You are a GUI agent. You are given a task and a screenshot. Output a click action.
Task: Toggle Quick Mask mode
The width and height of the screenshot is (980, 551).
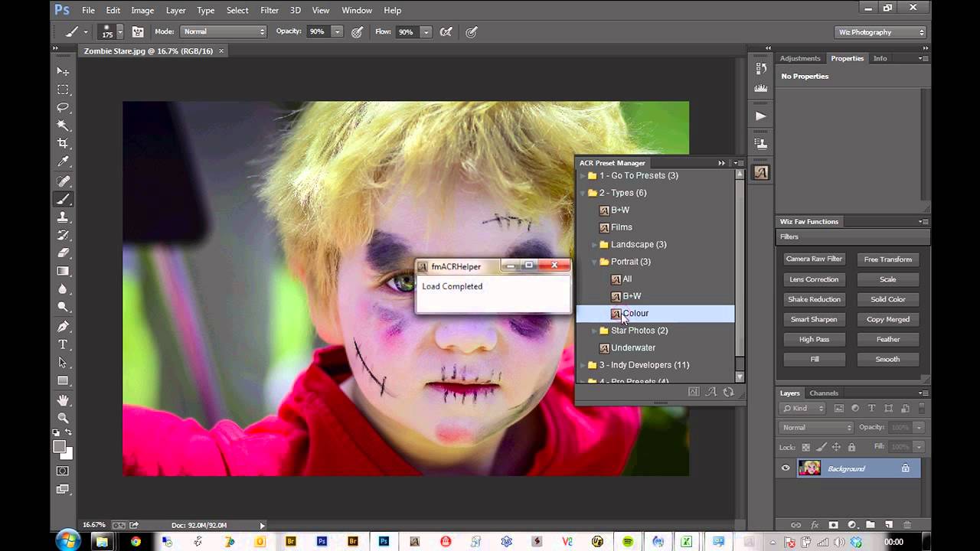click(63, 471)
